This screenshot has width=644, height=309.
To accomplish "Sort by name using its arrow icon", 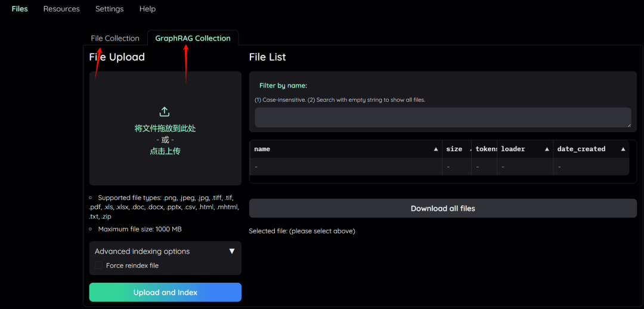I will (x=436, y=149).
